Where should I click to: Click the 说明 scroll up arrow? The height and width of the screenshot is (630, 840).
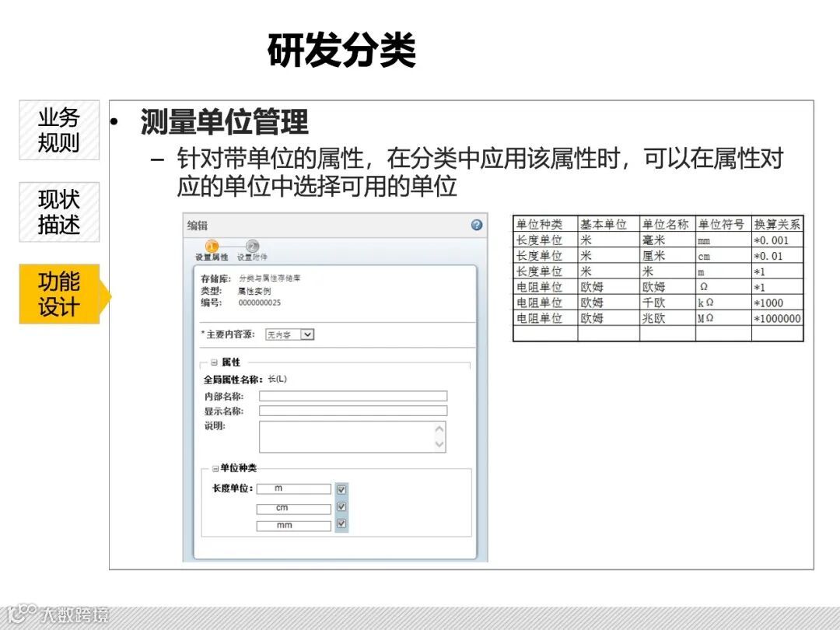(x=439, y=429)
